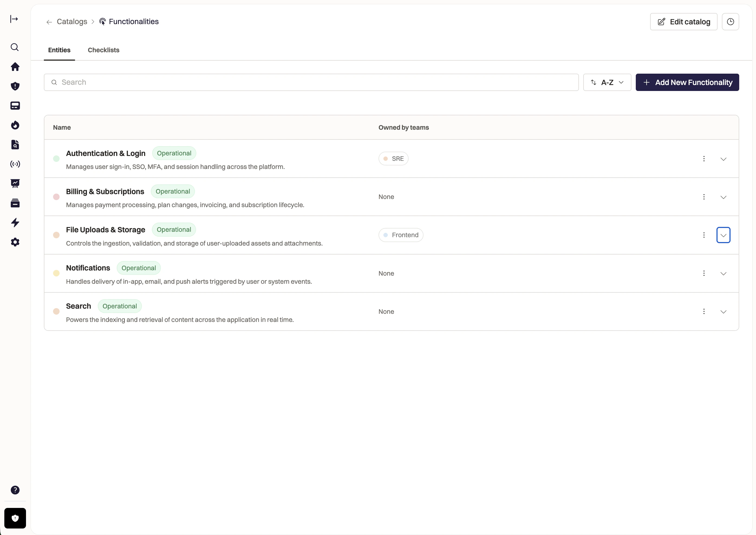Click the help question mark icon
The width and height of the screenshot is (756, 535).
tap(15, 490)
